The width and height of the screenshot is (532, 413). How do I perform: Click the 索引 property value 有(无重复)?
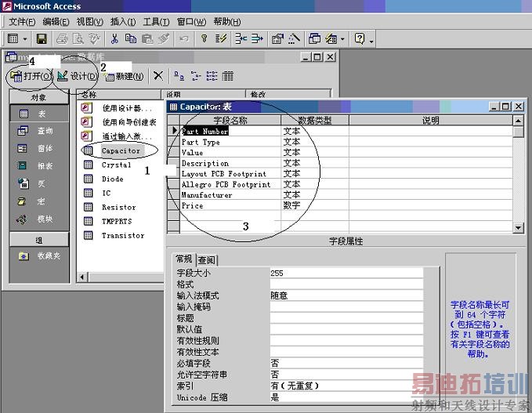tap(346, 386)
